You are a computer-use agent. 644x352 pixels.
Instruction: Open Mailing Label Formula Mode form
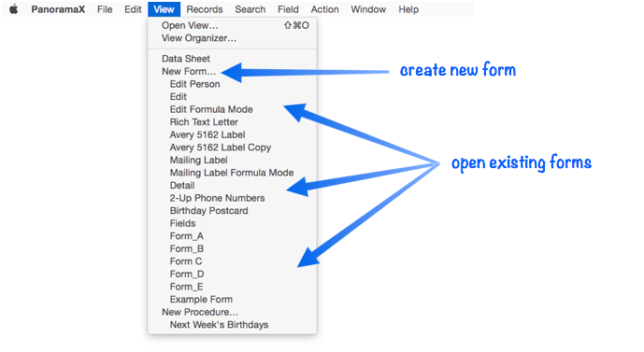(233, 173)
